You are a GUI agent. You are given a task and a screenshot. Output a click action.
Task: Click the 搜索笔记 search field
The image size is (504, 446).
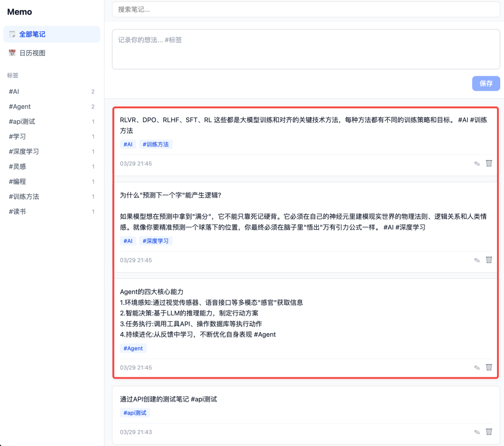[306, 8]
